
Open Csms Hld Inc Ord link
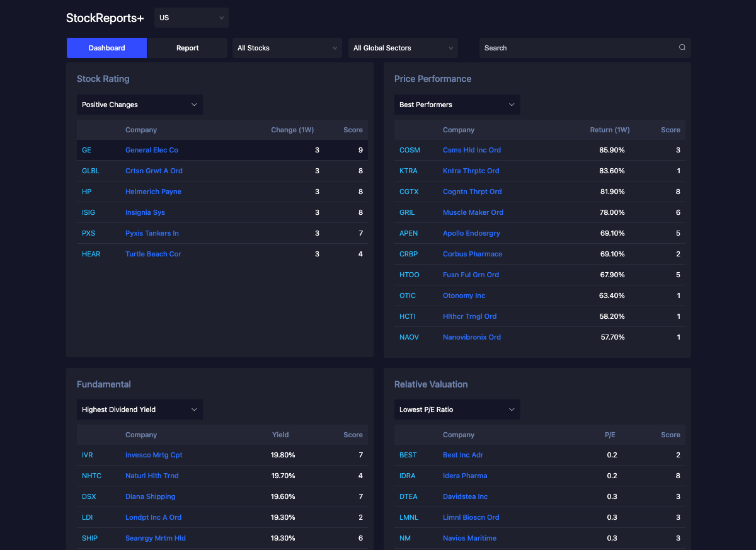(x=472, y=150)
